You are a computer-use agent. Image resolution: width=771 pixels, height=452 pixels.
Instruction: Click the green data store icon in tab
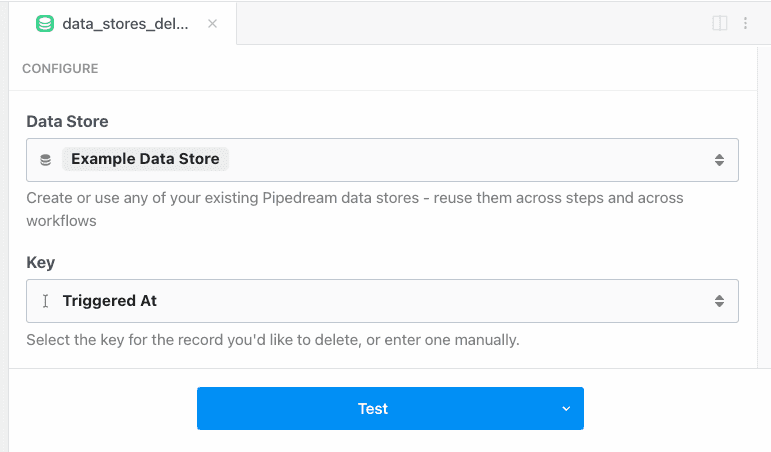point(44,23)
